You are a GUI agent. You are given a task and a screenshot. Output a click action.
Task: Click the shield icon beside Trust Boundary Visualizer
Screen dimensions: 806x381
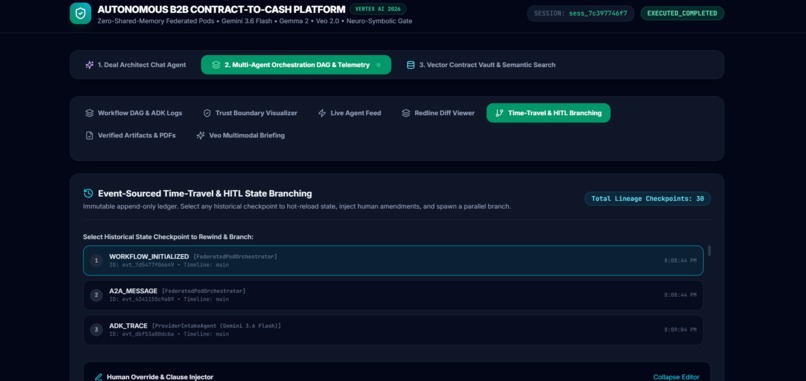pos(207,113)
